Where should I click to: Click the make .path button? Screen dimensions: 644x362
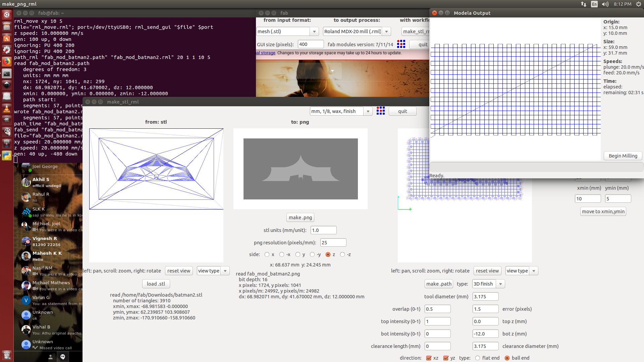pyautogui.click(x=439, y=284)
